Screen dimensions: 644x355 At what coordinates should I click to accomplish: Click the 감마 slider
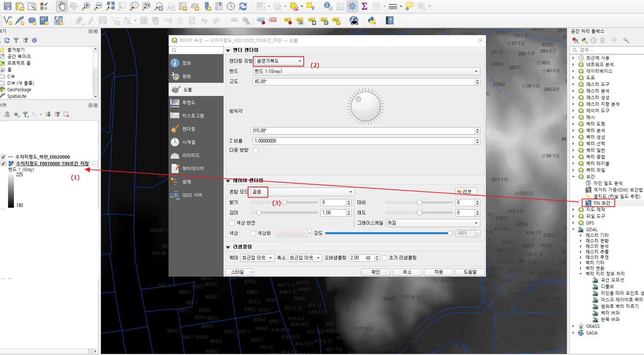[284, 213]
